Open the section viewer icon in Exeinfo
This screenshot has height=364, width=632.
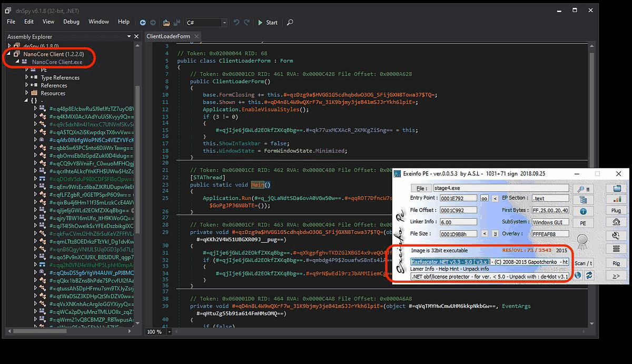583,200
